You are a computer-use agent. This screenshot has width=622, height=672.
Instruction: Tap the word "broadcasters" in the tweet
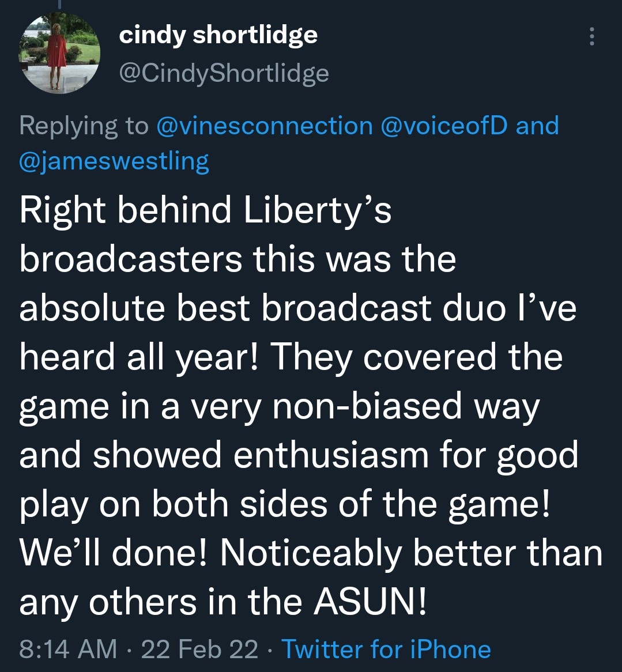[131, 259]
